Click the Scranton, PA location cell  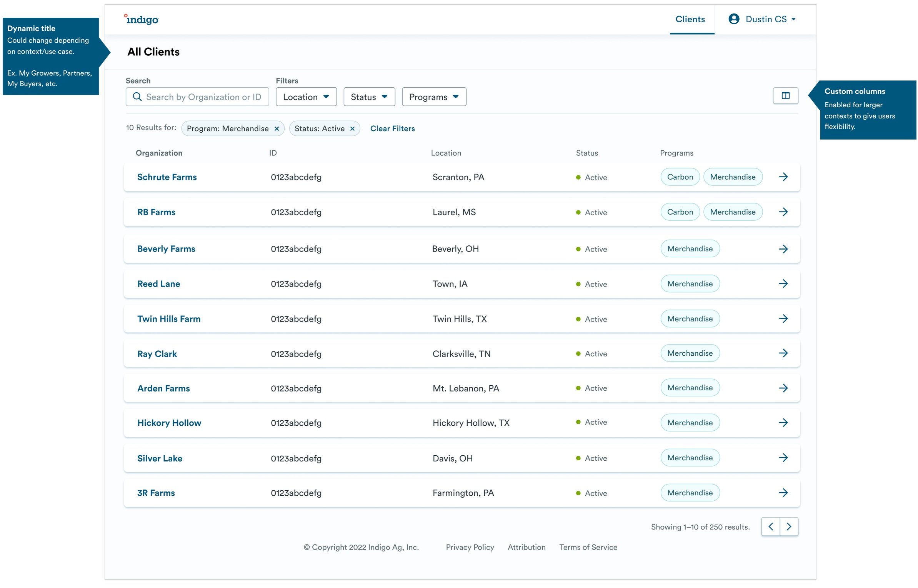click(x=458, y=177)
